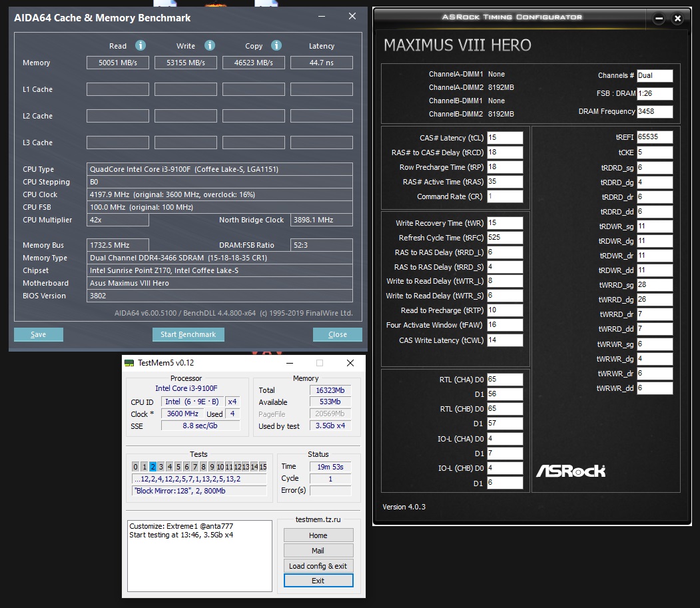Click the tRDRD_sg value field

click(655, 168)
